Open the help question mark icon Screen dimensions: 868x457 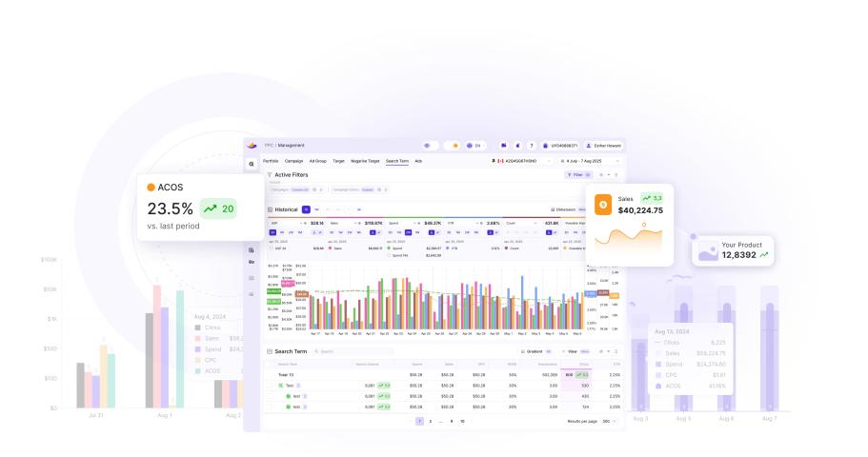531,146
